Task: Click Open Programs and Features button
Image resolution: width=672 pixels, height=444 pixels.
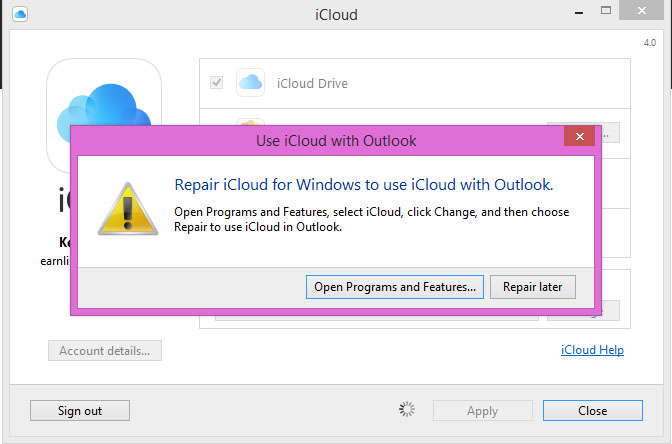Action: pyautogui.click(x=396, y=287)
